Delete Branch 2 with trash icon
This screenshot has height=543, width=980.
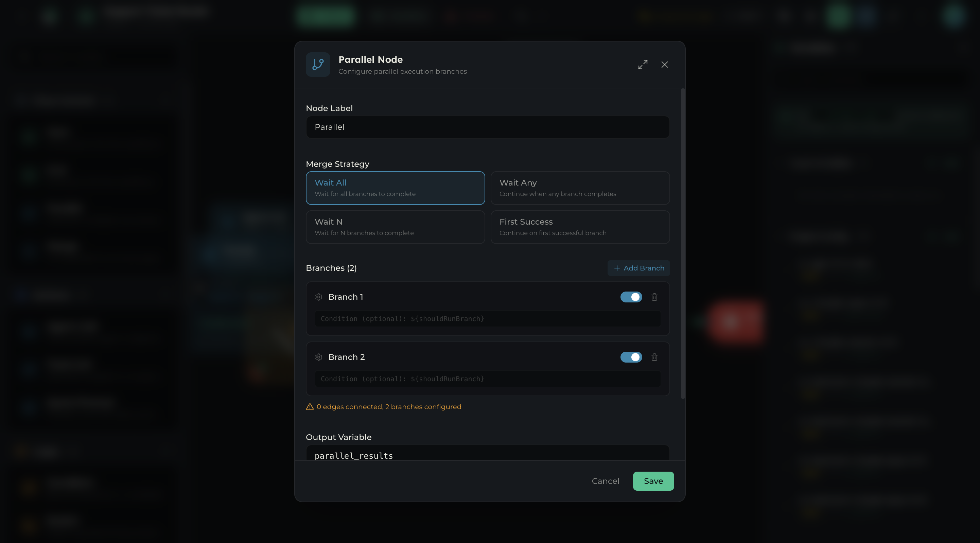[x=654, y=357]
